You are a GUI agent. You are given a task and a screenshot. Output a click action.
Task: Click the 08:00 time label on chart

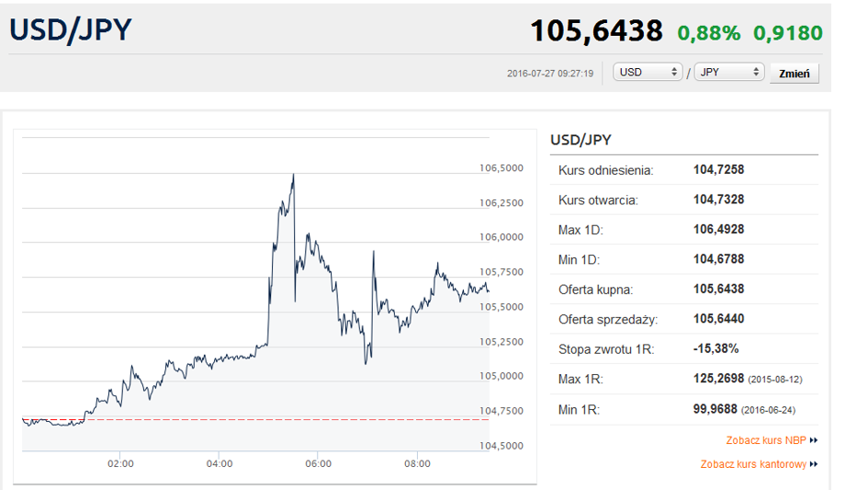[x=417, y=464]
